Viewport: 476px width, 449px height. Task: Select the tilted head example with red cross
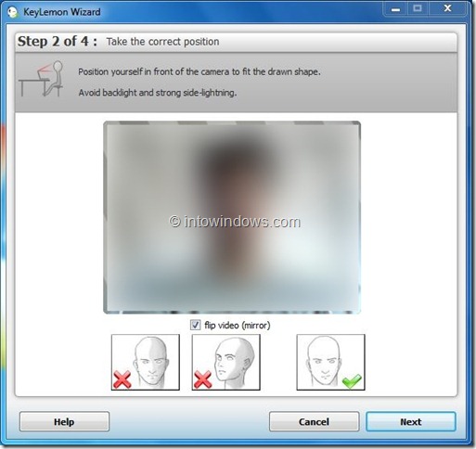coord(225,362)
